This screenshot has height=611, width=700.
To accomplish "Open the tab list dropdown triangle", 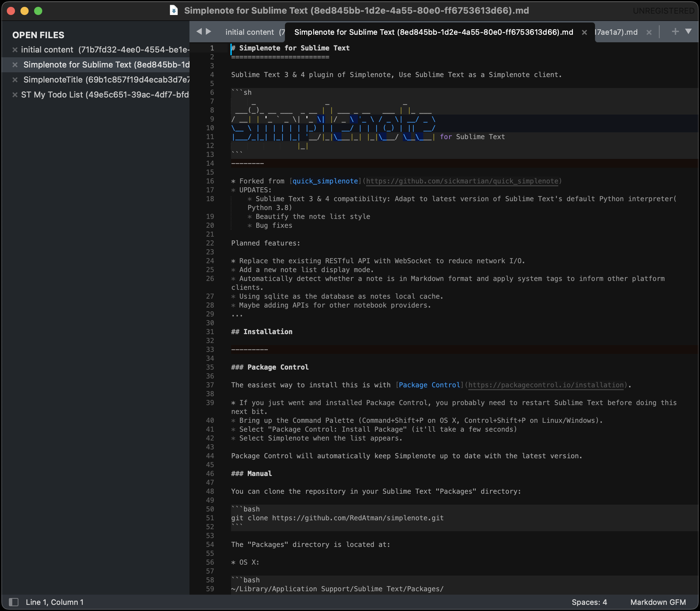I will [x=688, y=32].
